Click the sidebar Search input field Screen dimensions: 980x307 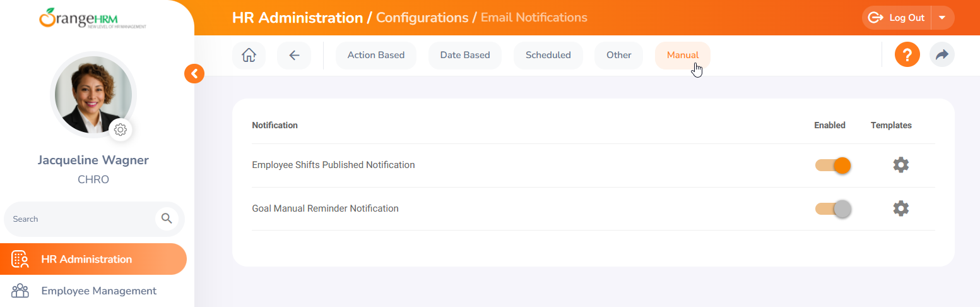[79, 219]
